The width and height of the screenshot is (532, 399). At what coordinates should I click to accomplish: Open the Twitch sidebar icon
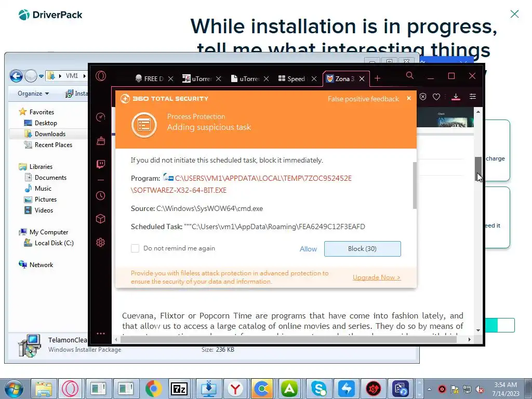tap(101, 164)
